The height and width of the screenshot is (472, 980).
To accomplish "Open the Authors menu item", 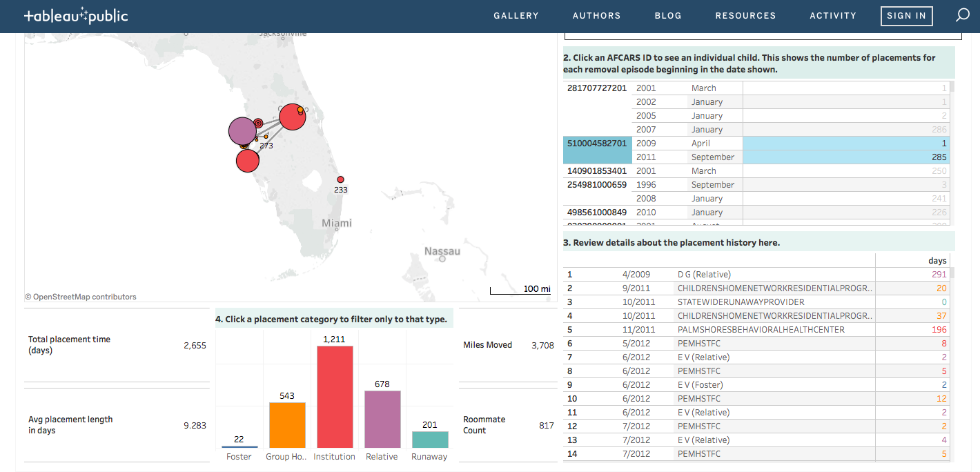I will pyautogui.click(x=596, y=16).
